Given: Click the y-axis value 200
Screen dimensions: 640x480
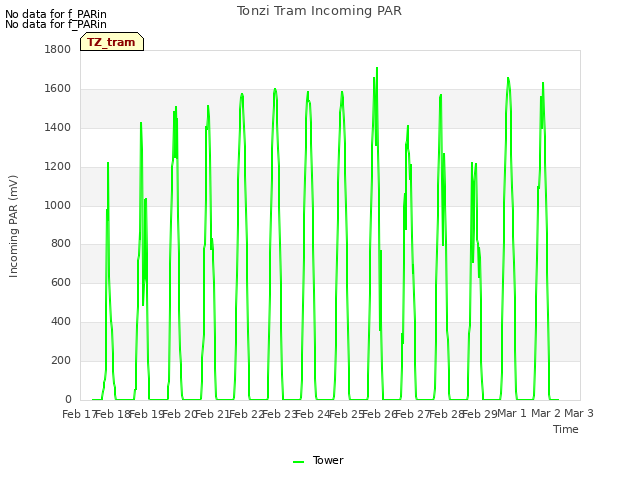Looking at the screenshot, I should coord(61,360).
